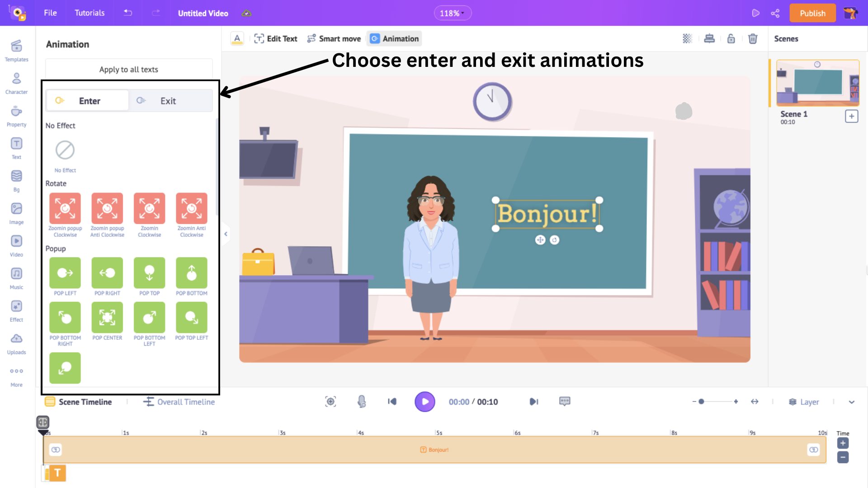Click the Publish button
The image size is (868, 488).
(x=812, y=13)
